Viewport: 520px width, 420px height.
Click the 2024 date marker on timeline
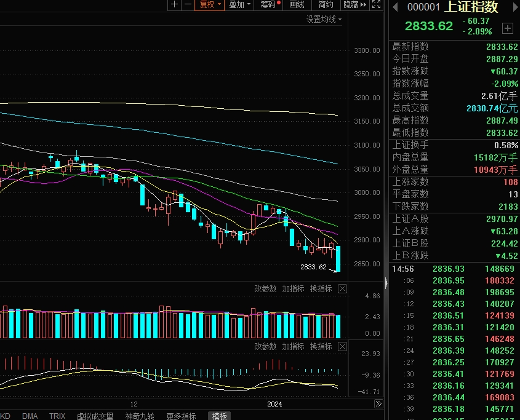(274, 404)
